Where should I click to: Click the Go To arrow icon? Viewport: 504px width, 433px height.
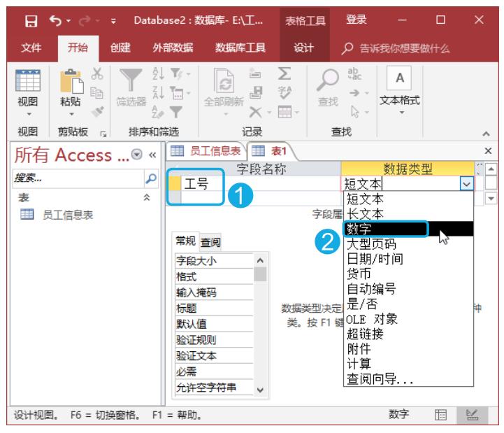pyautogui.click(x=354, y=93)
